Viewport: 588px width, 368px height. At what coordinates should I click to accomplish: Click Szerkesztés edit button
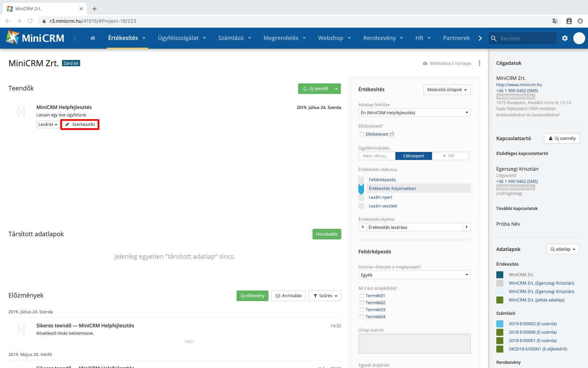coord(80,124)
